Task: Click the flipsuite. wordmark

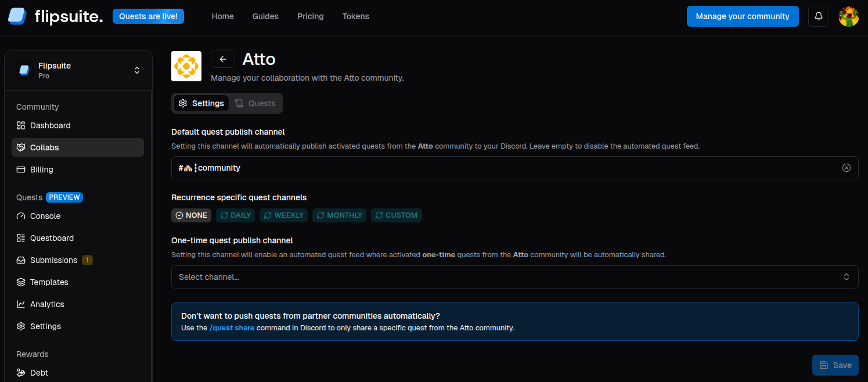Action: (69, 16)
